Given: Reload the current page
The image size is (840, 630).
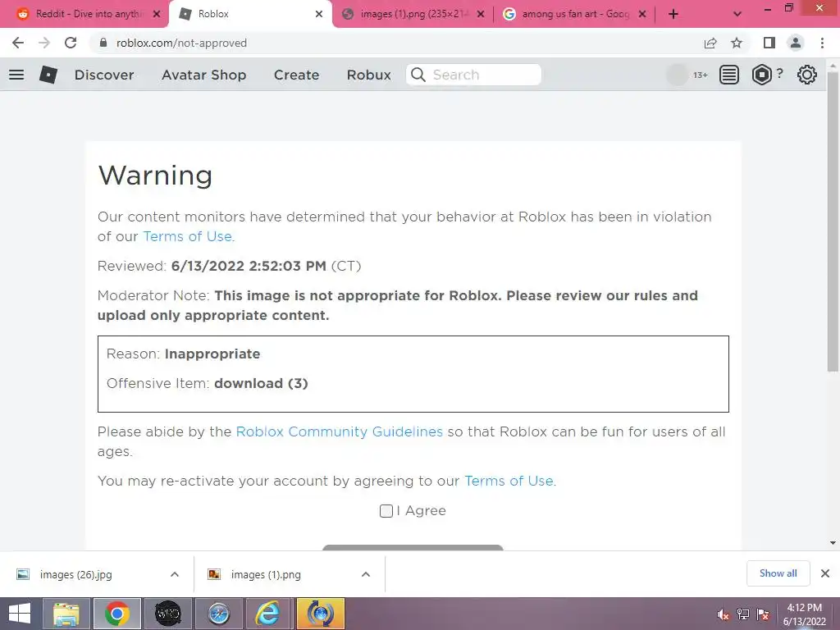Looking at the screenshot, I should pos(71,43).
